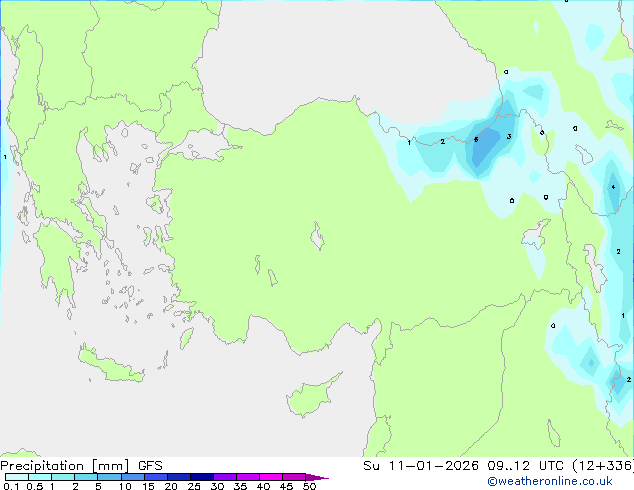Screen dimensions: 634x490
Task: Click the "10" legend scale label
Action: [125, 486]
